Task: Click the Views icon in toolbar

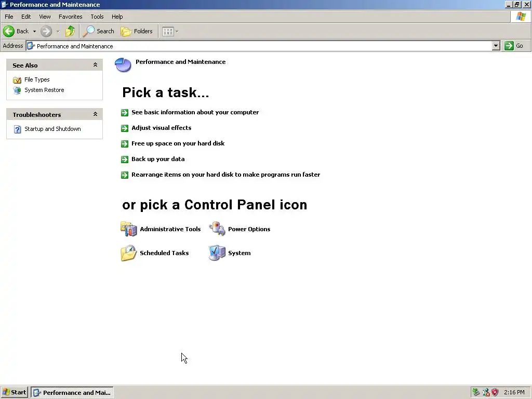Action: [168, 32]
